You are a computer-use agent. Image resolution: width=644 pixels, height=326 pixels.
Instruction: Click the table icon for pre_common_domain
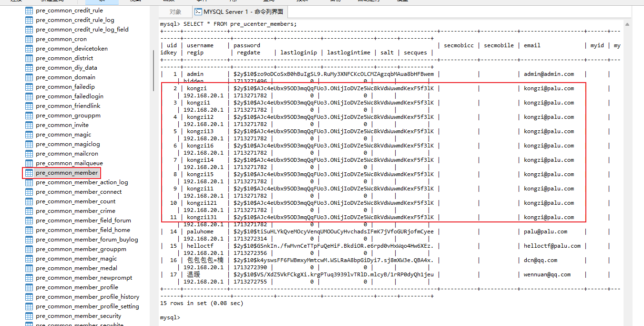click(29, 77)
